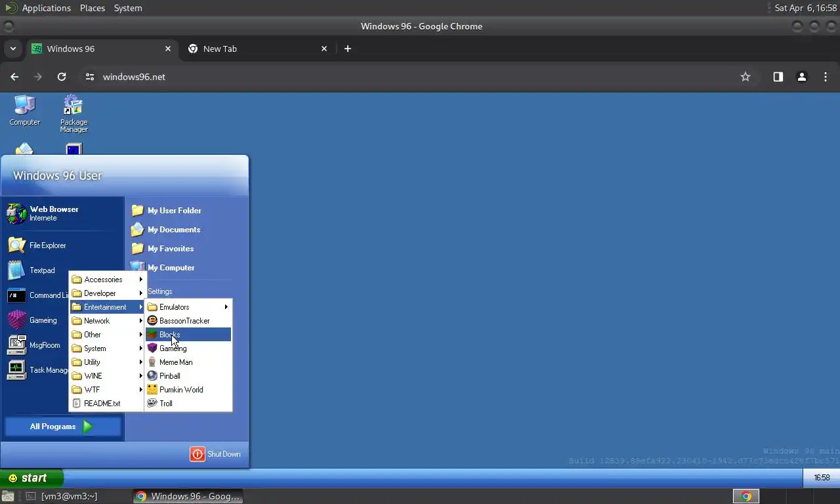Open a new Chrome tab with plus
Screen dimensions: 840x504
(x=348, y=49)
